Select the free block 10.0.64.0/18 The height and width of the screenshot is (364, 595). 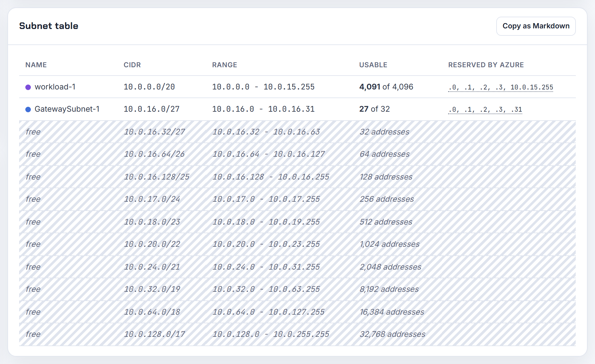152,312
